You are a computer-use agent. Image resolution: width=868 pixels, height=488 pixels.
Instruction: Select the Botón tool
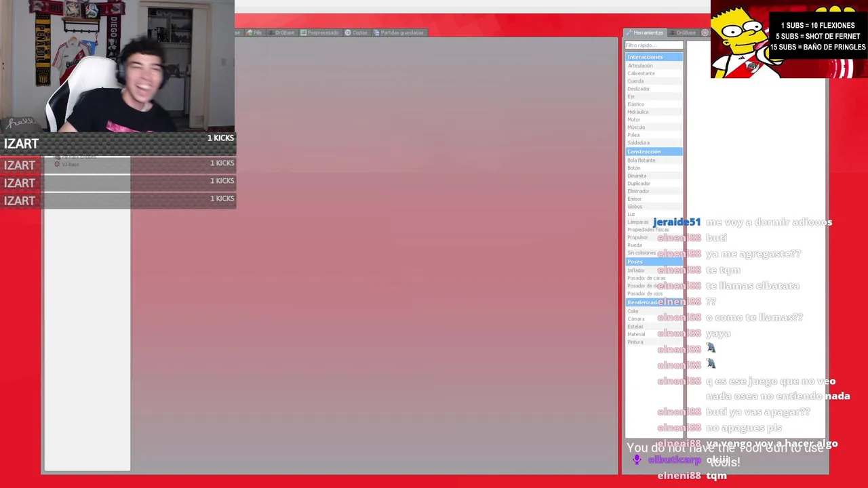(x=654, y=168)
